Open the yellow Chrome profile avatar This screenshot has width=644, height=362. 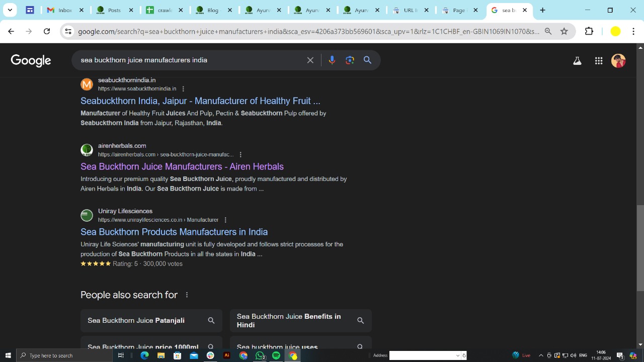615,31
